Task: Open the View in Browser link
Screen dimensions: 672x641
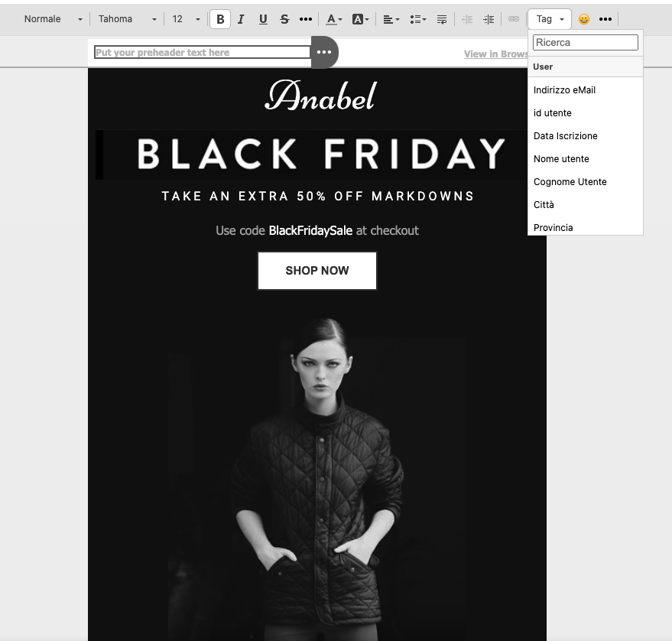Action: (495, 54)
